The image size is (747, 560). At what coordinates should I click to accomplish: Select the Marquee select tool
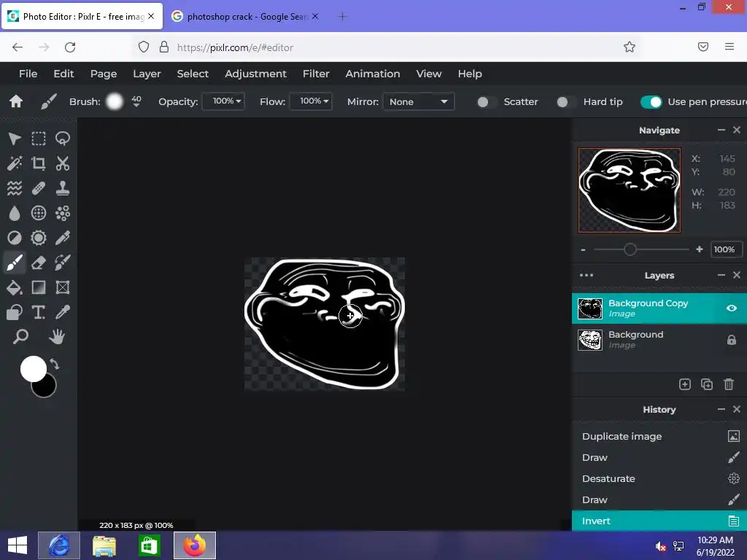39,139
